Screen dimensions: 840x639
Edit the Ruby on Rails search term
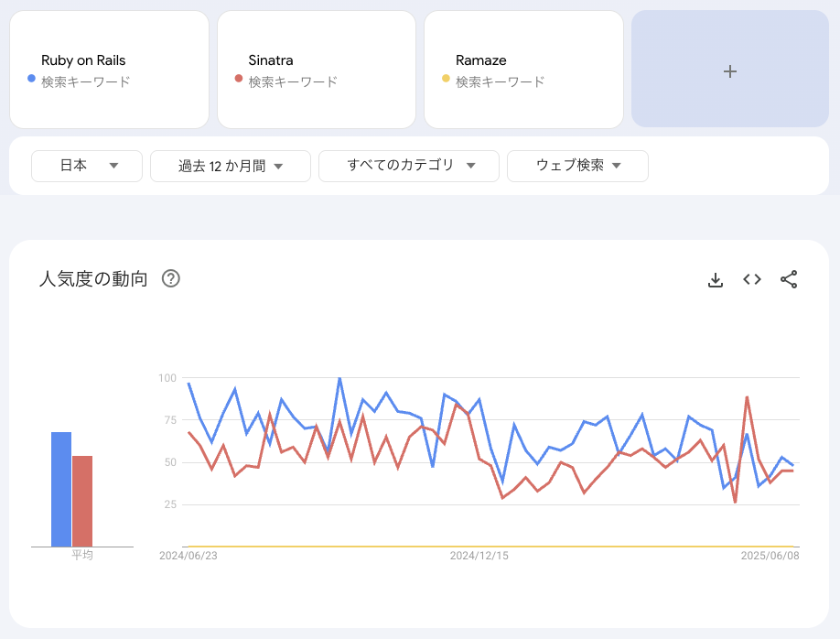coord(109,70)
